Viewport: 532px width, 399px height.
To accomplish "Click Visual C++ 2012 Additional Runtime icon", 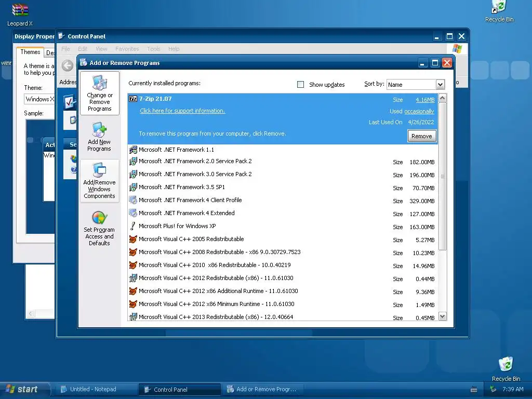I will pos(133,291).
